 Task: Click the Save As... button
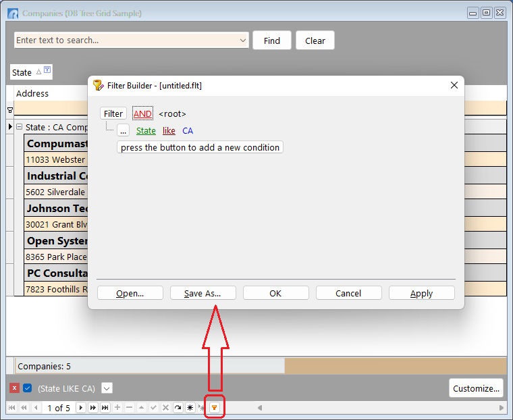(x=203, y=293)
